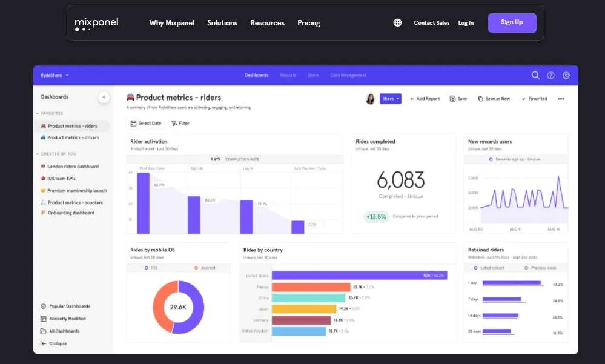605x364 pixels.
Task: Switch to the Reports tab
Action: (288, 75)
